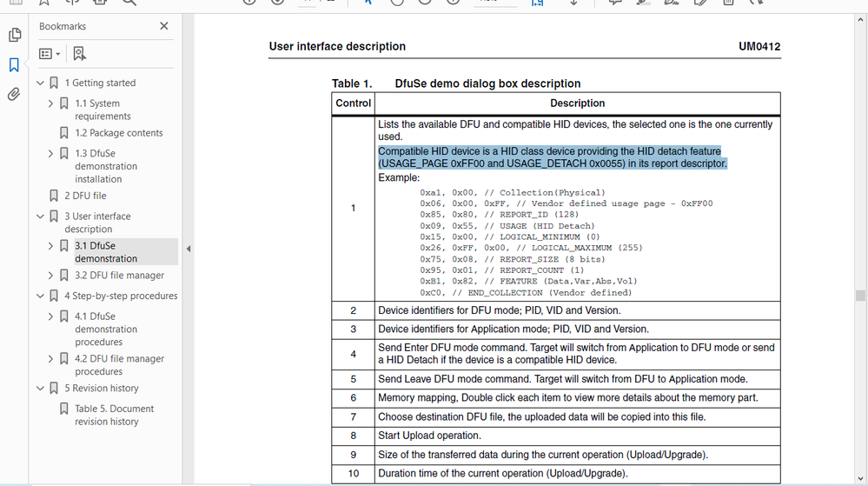The width and height of the screenshot is (868, 486).
Task: Go to '3 User interface description' bookmark
Action: point(97,223)
